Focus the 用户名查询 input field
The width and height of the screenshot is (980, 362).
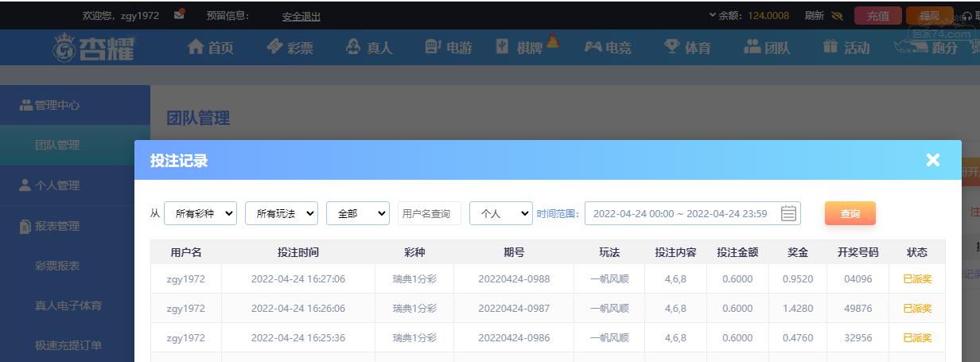(430, 213)
